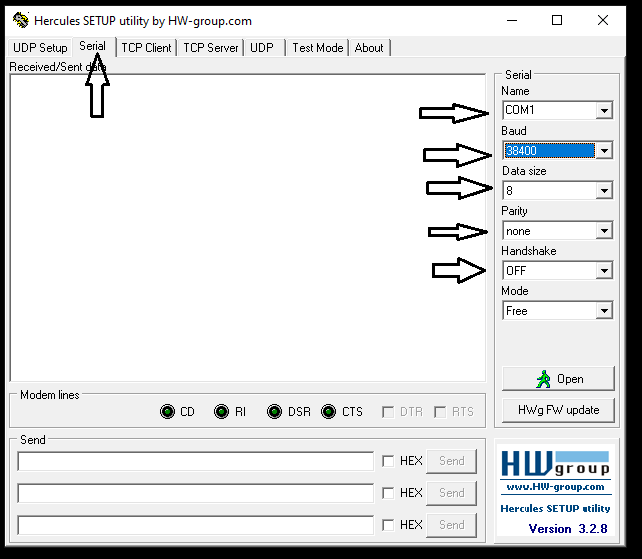Click the Version 3.2.8 text
Screen dimensions: 642x559
568,529
